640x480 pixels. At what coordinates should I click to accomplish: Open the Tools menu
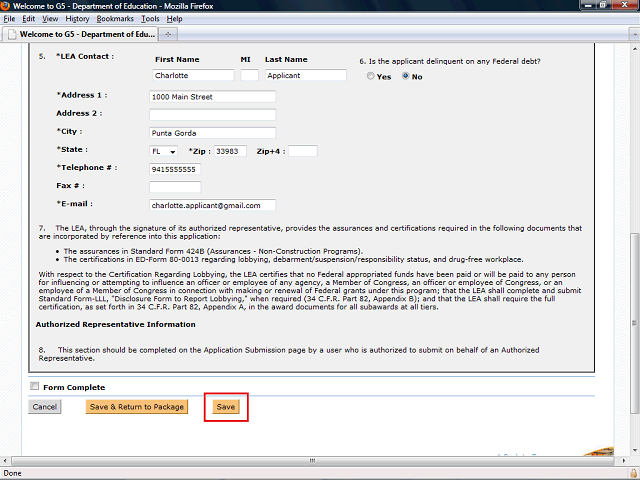point(150,19)
